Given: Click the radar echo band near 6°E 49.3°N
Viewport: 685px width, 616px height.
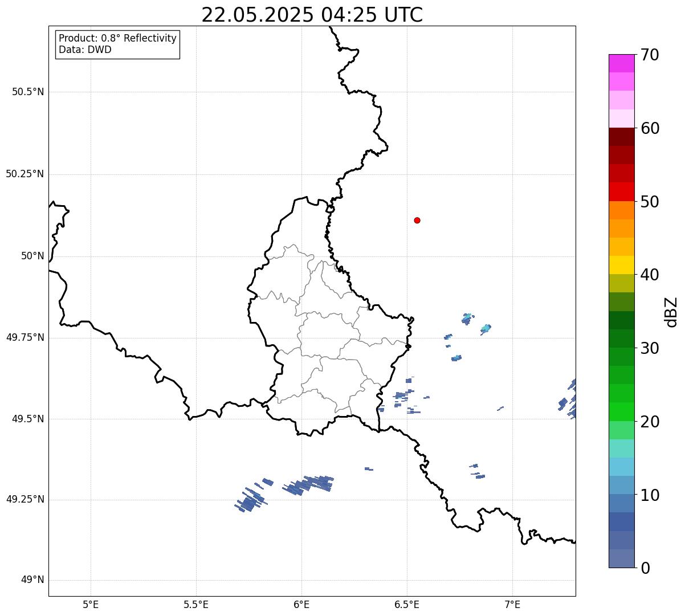Looking at the screenshot, I should pos(308,485).
